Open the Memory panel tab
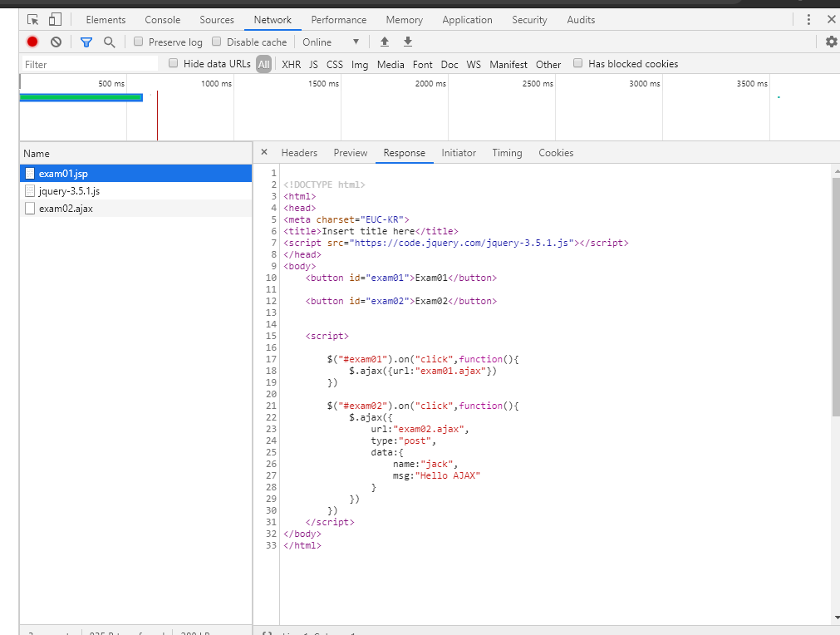This screenshot has height=635, width=840. (x=404, y=20)
